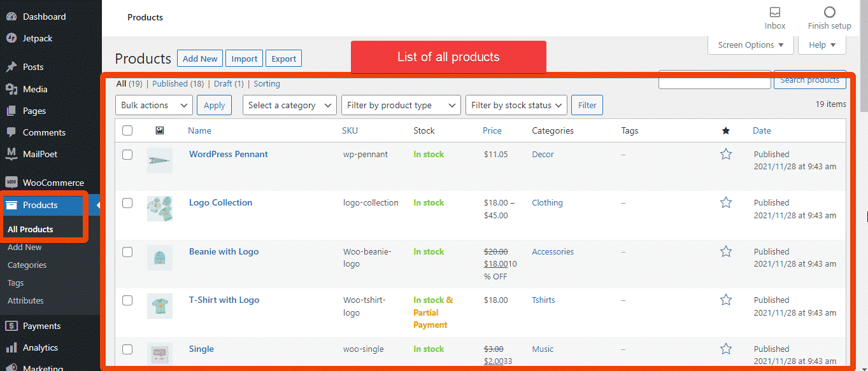Viewport: 868px width, 371px height.
Task: Select the WordPress Pennant row checkbox
Action: point(127,154)
